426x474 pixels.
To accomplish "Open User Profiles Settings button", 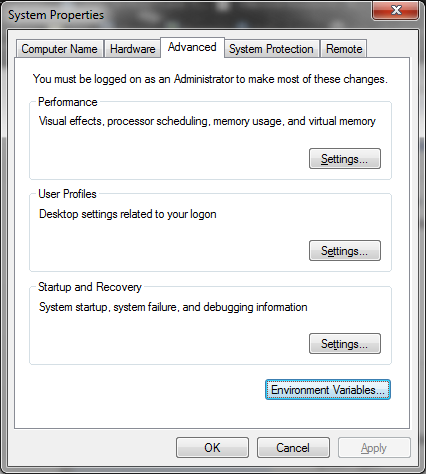I will coord(345,250).
